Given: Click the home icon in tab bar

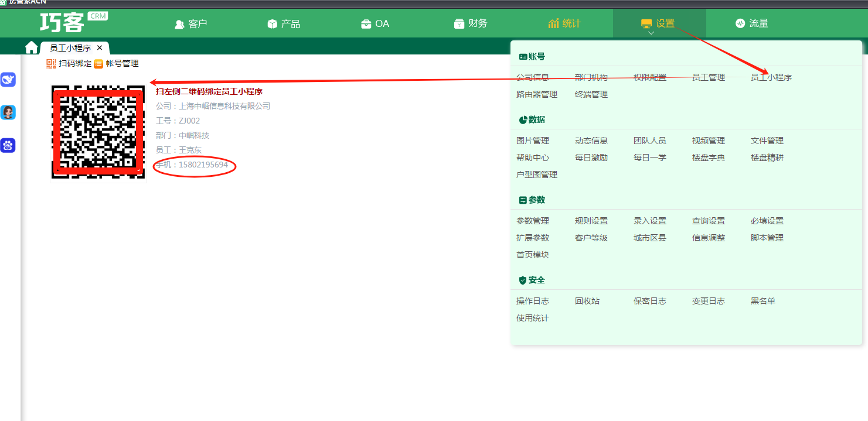Looking at the screenshot, I should point(31,47).
